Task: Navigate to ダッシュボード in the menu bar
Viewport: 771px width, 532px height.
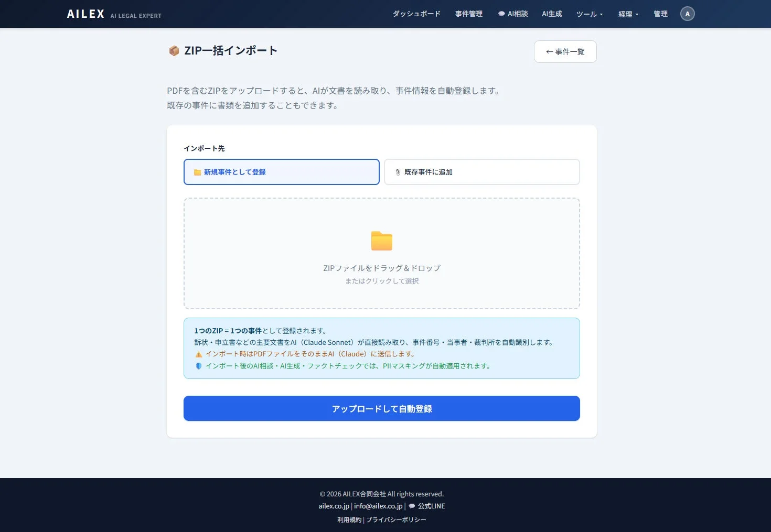Action: coord(416,14)
